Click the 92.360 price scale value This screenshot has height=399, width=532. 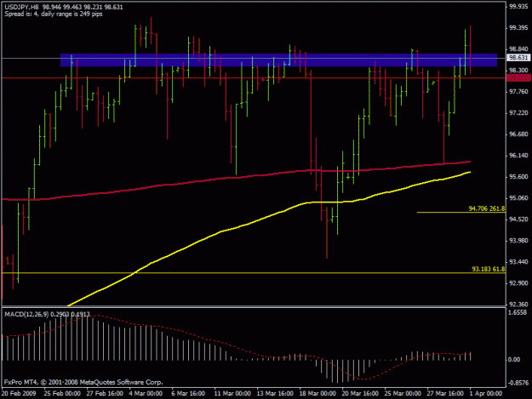(x=518, y=305)
